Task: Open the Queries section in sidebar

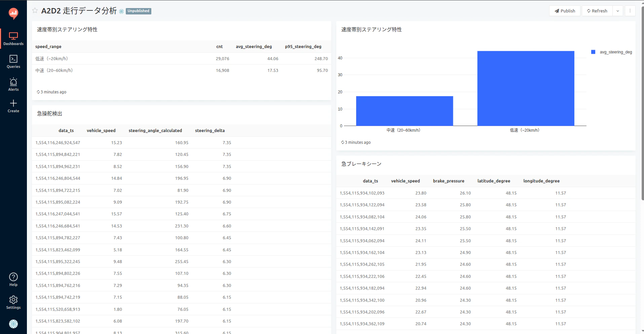Action: click(x=13, y=62)
